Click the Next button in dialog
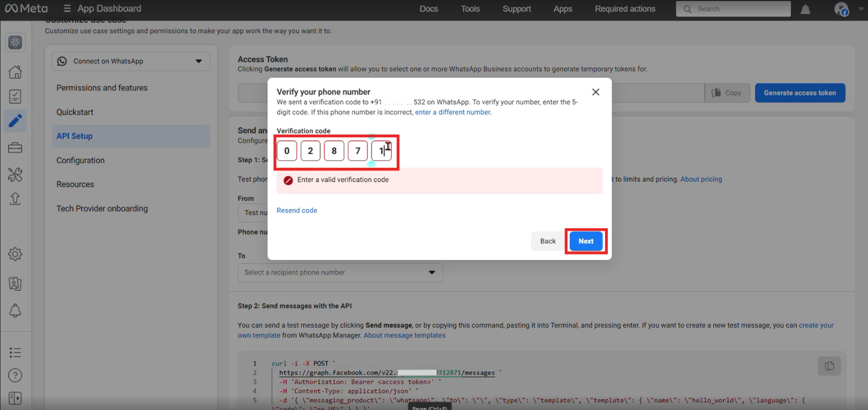The width and height of the screenshot is (868, 410). [585, 241]
